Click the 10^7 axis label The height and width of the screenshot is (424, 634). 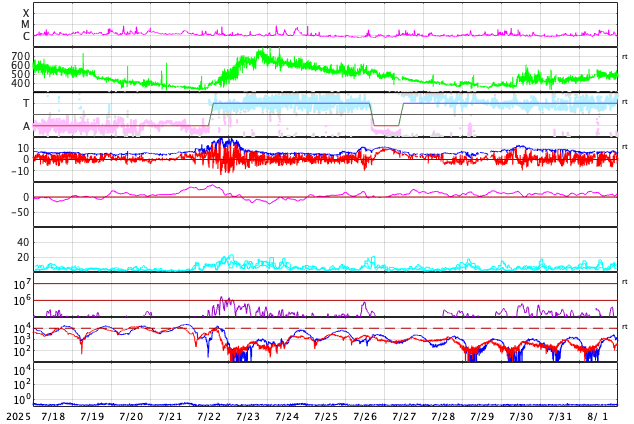click(x=22, y=286)
